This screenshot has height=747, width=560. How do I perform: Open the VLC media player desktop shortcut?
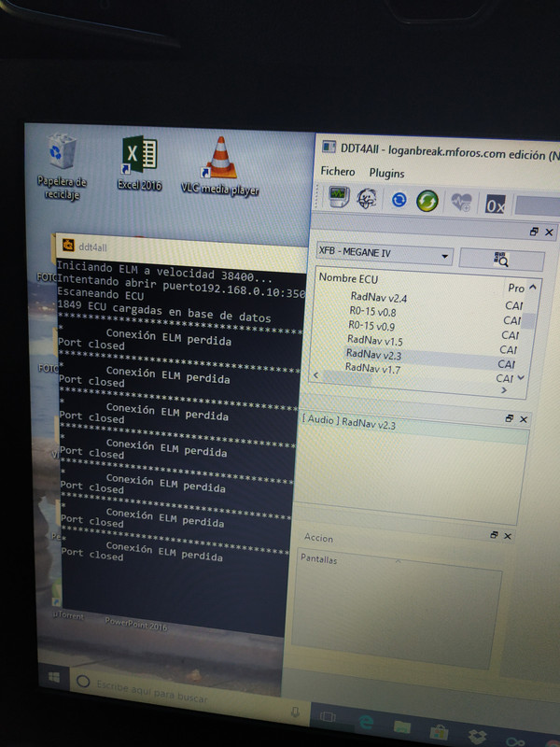point(220,167)
